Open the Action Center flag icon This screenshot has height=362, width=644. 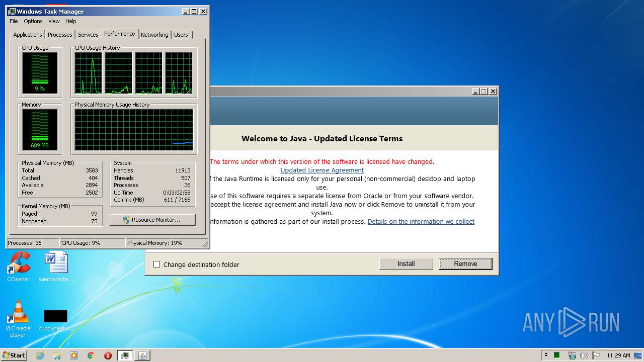point(596,355)
